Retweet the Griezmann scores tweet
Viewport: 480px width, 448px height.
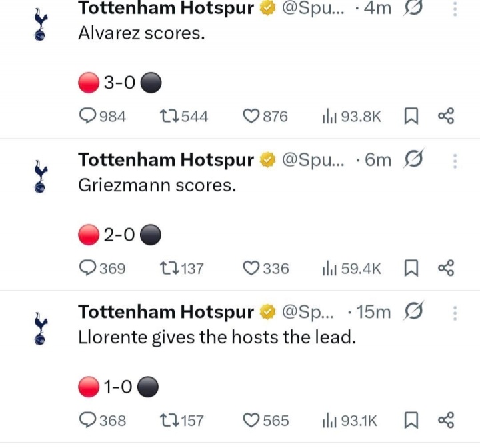tap(169, 268)
